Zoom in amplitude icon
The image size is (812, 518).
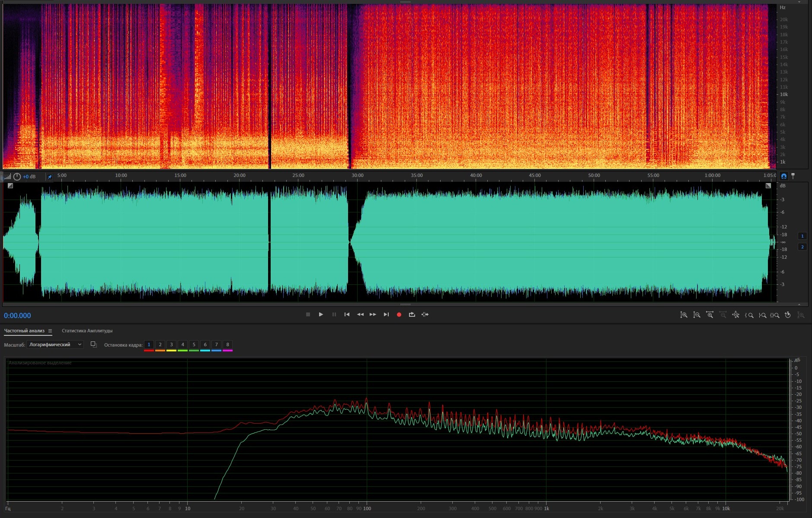[x=684, y=315]
